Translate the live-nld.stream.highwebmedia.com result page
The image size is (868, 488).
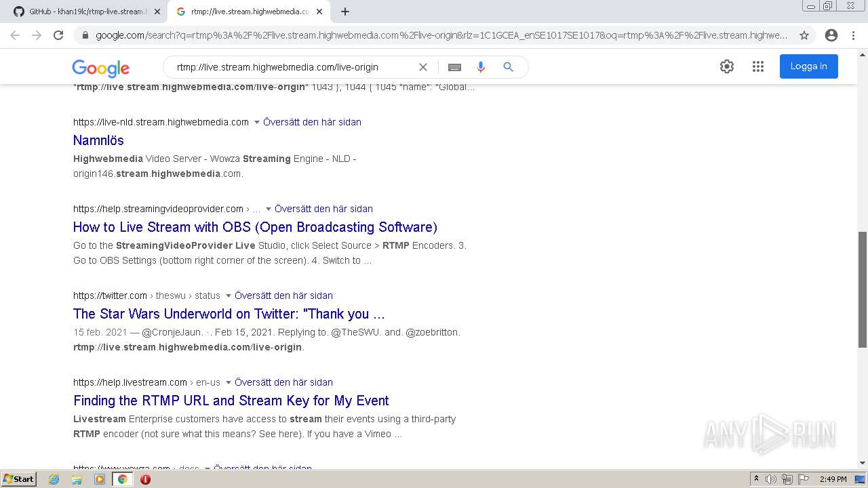[x=312, y=122]
